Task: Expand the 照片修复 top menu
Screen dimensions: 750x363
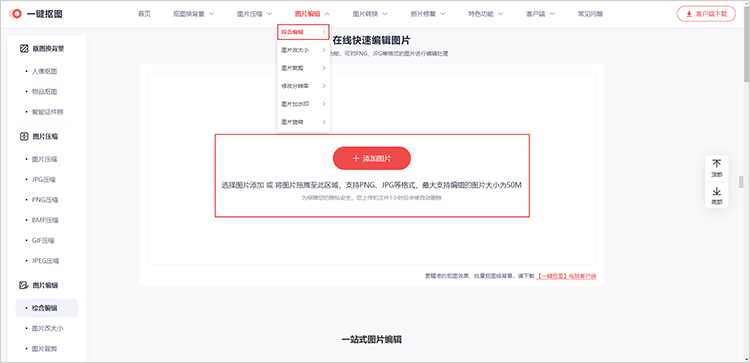Action: [428, 14]
